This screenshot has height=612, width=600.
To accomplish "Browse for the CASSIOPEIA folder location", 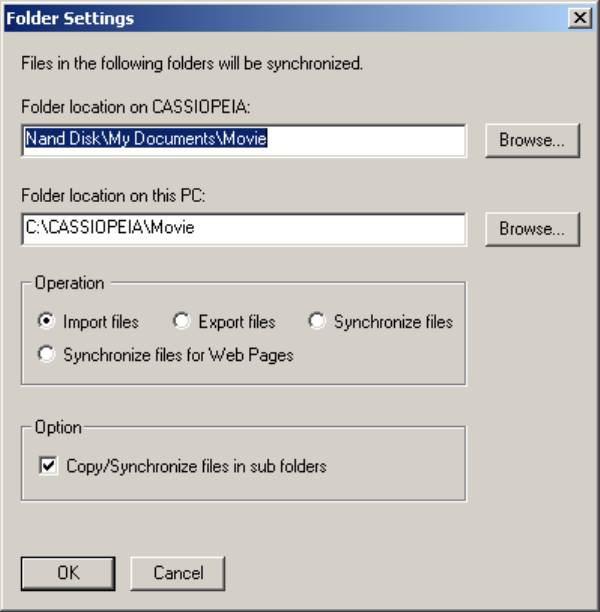I will point(532,140).
